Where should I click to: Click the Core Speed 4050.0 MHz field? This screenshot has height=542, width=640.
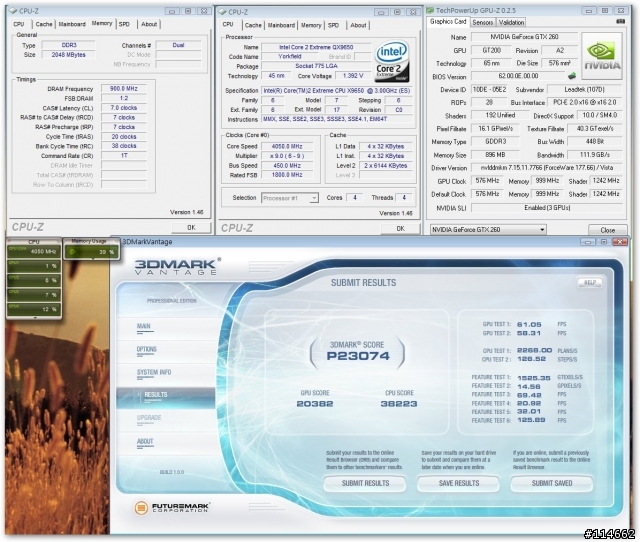(x=287, y=146)
